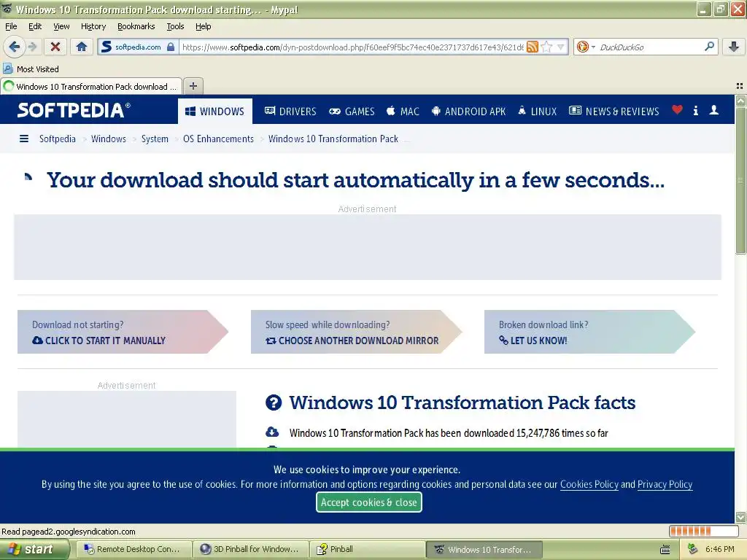Viewport: 747px width, 560px height.
Task: Click the vertical scrollbar thumb
Action: [740, 181]
